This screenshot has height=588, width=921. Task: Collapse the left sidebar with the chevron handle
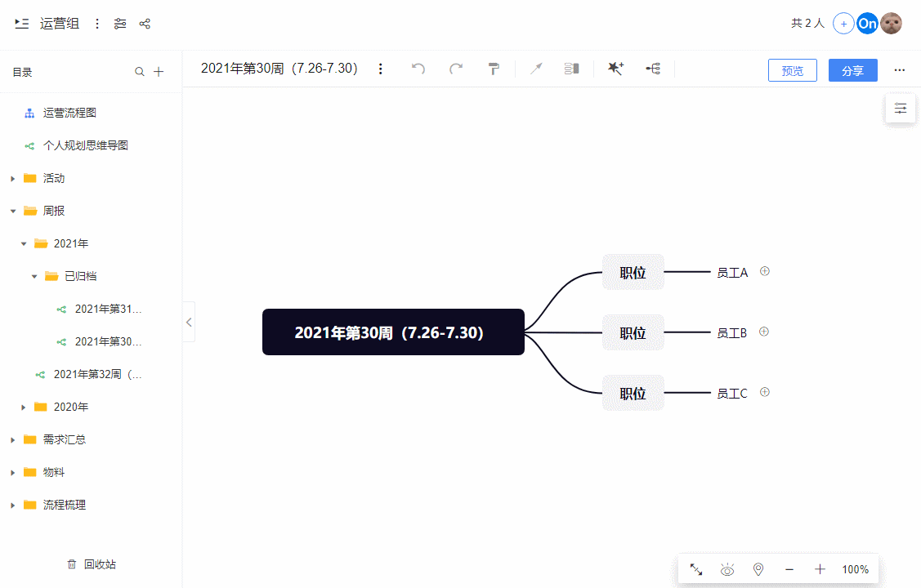(189, 322)
